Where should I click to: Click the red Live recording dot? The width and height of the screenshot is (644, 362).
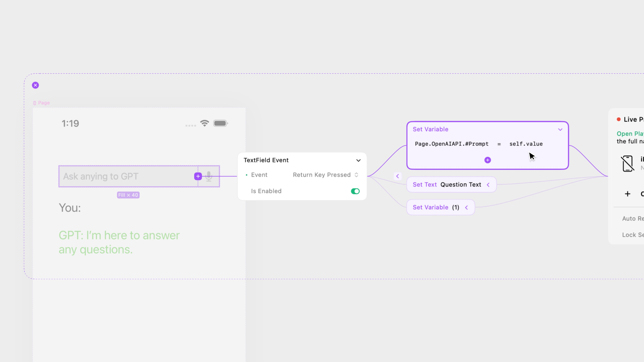(x=619, y=119)
